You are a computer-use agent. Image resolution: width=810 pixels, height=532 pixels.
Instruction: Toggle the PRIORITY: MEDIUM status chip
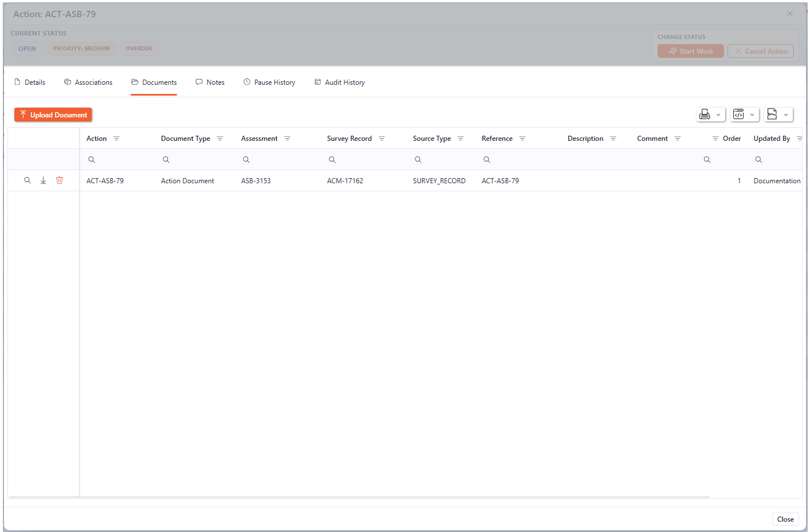(81, 48)
